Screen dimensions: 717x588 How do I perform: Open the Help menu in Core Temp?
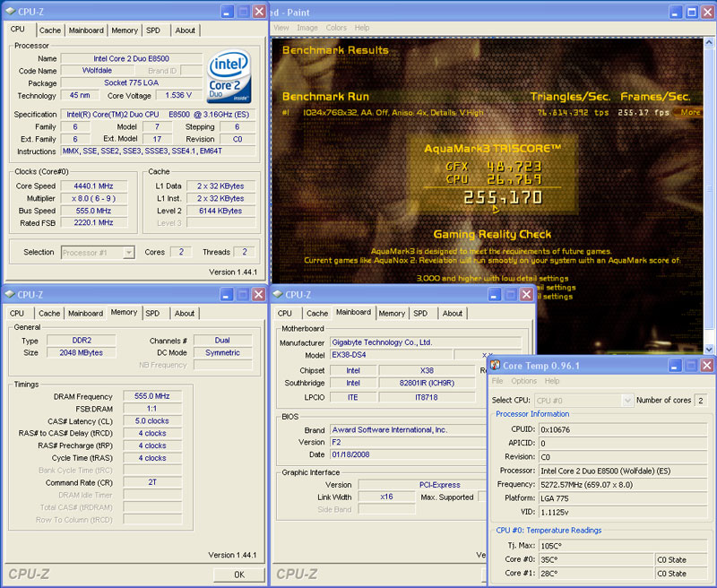click(x=552, y=381)
